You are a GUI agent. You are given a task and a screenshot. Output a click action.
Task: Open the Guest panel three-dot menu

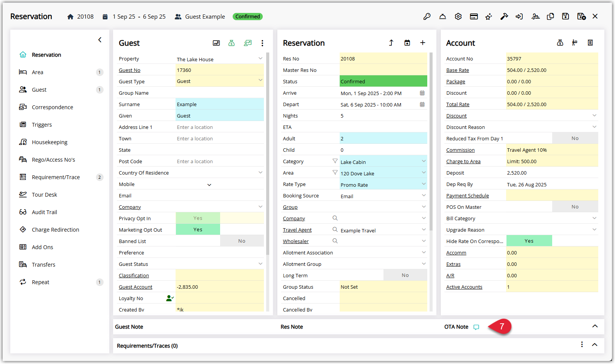[262, 43]
